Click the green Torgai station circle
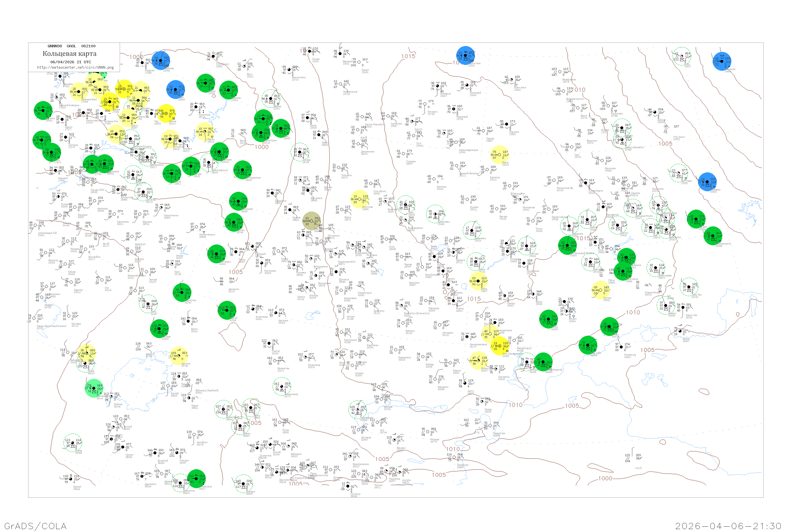 point(227,310)
